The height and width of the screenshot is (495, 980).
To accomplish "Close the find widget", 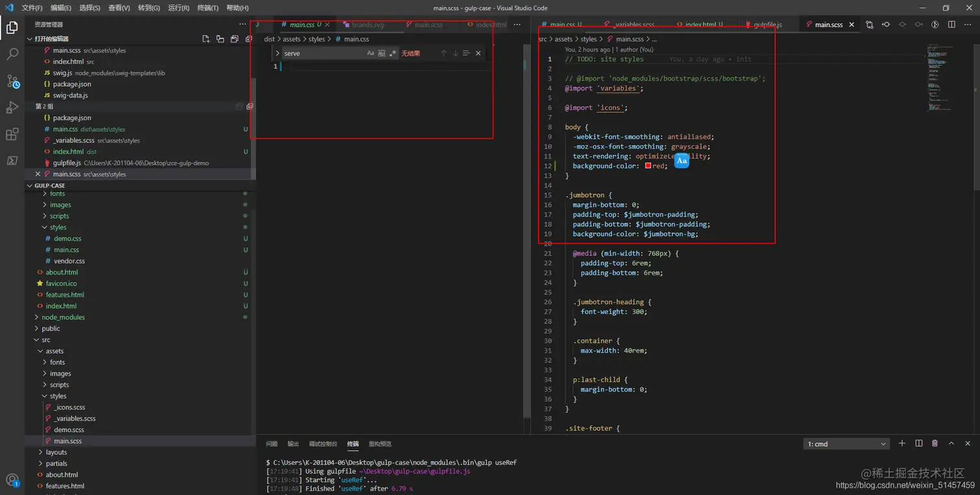I will coord(478,53).
